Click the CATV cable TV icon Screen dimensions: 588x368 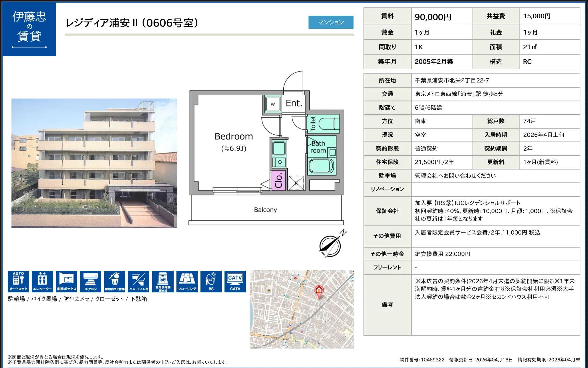click(235, 281)
